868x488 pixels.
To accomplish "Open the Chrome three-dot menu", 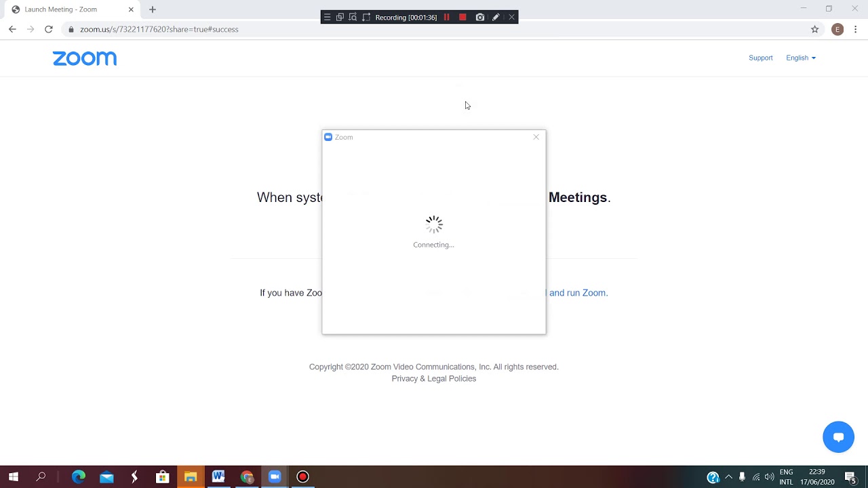I will (x=856, y=29).
